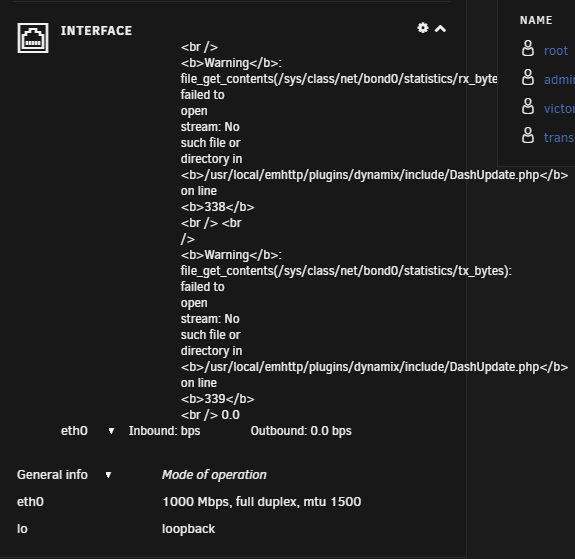Image resolution: width=575 pixels, height=559 pixels.
Task: Click the victor user icon
Action: pyautogui.click(x=528, y=106)
